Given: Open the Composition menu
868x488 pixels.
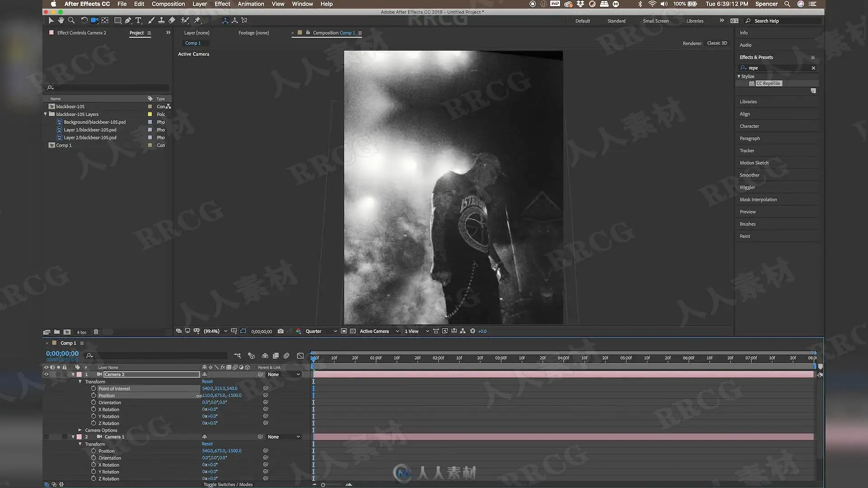Looking at the screenshot, I should 168,4.
